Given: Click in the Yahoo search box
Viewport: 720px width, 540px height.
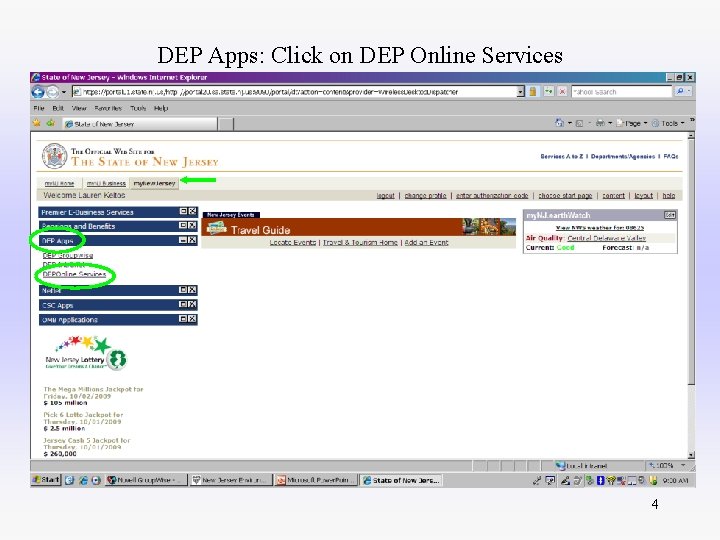Looking at the screenshot, I should 621,92.
